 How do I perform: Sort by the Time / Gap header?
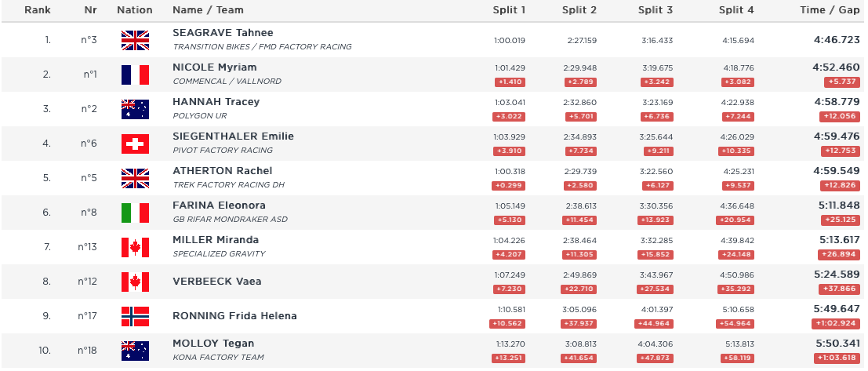point(831,10)
